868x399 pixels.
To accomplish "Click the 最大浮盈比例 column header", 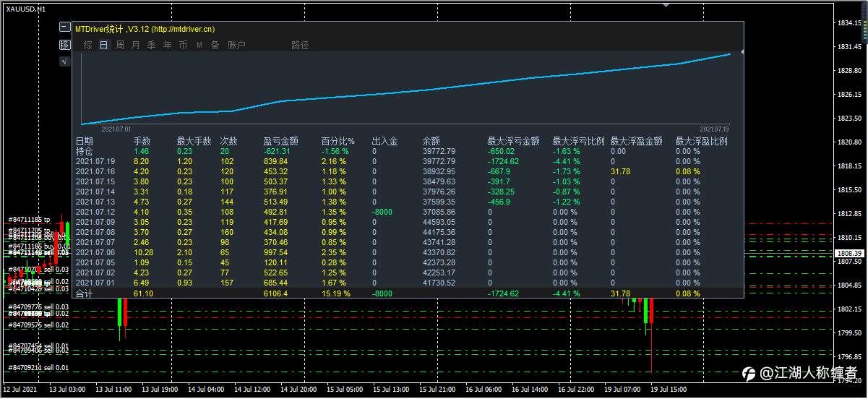I will click(x=701, y=142).
